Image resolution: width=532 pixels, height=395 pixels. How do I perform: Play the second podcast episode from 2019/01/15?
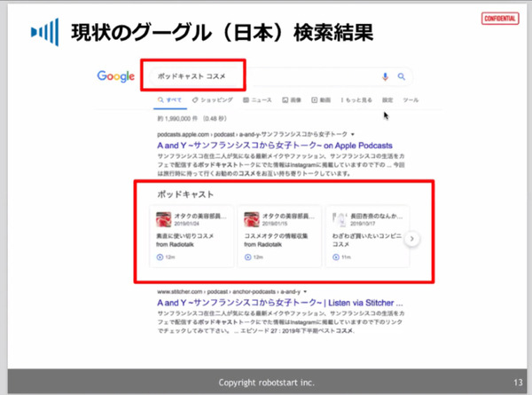[x=246, y=257]
